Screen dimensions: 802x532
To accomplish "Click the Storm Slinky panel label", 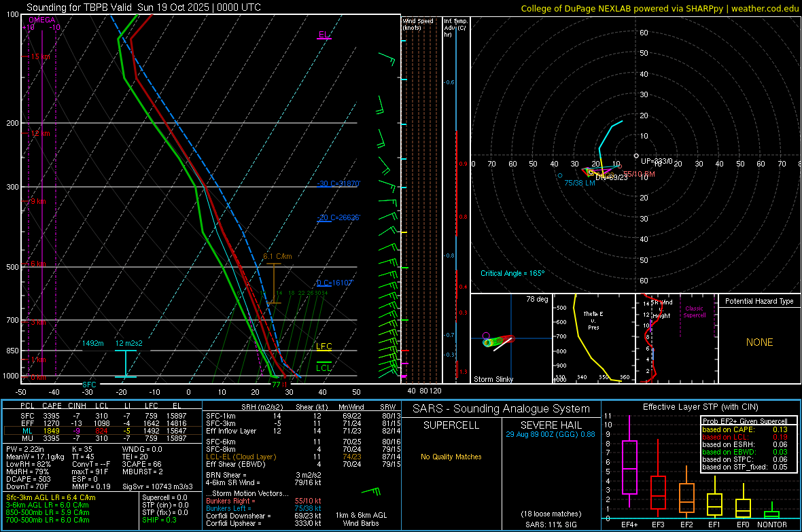I will point(493,379).
